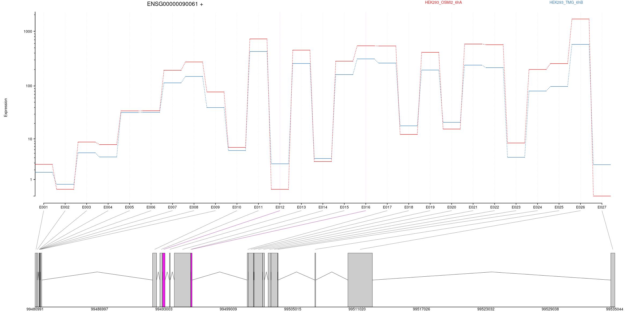This screenshot has width=644, height=322.
Task: Click exon label E009
Action: (215, 207)
